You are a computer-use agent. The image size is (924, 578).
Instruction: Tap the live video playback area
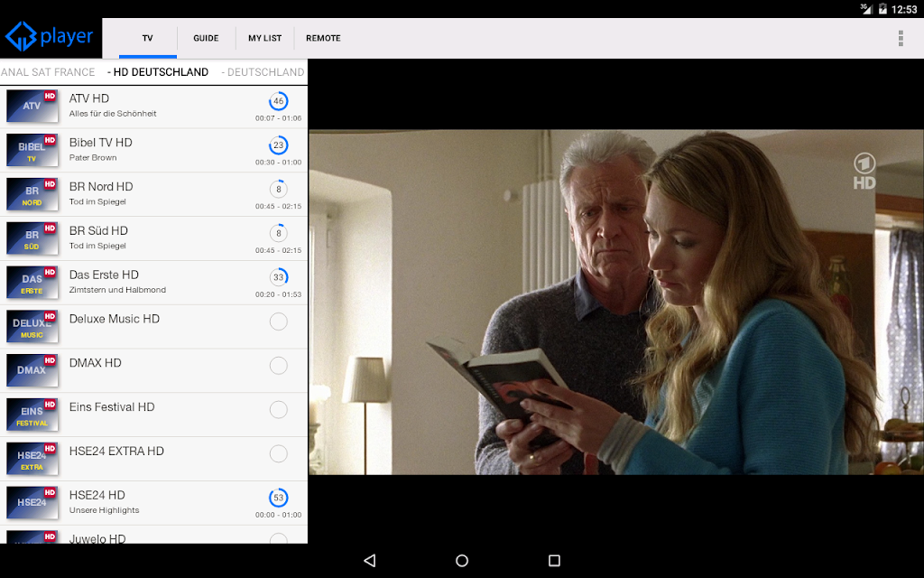pyautogui.click(x=616, y=302)
